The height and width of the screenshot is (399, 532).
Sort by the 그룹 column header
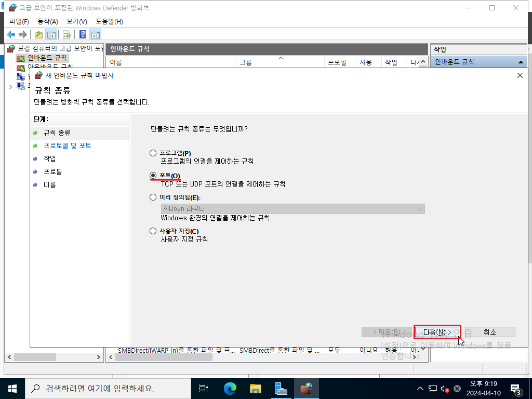tap(280, 62)
